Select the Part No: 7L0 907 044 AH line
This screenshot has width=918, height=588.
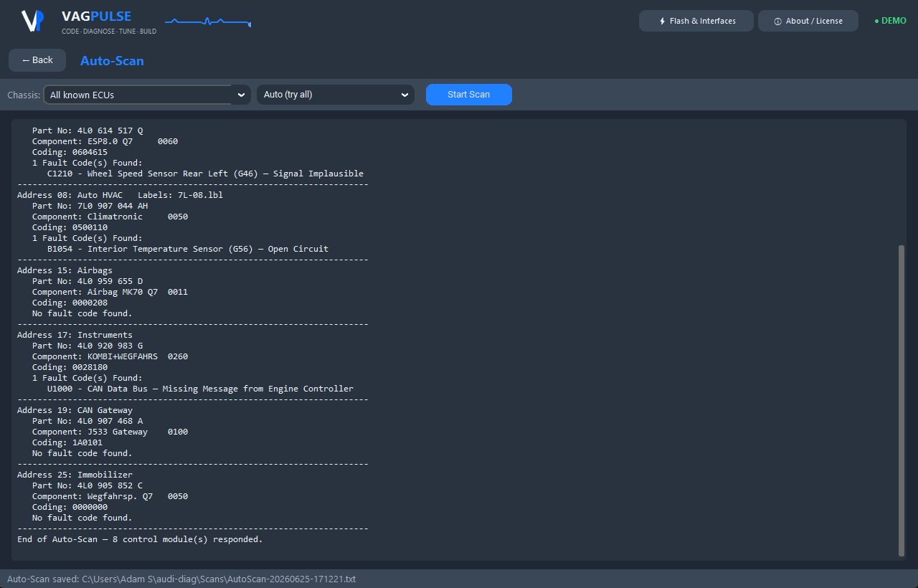coord(90,206)
